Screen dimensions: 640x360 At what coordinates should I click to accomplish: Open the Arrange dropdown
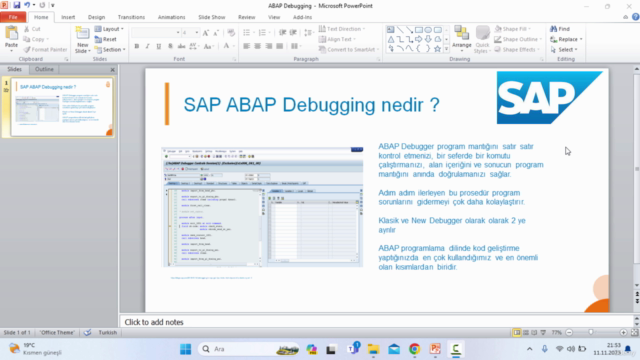(x=462, y=40)
